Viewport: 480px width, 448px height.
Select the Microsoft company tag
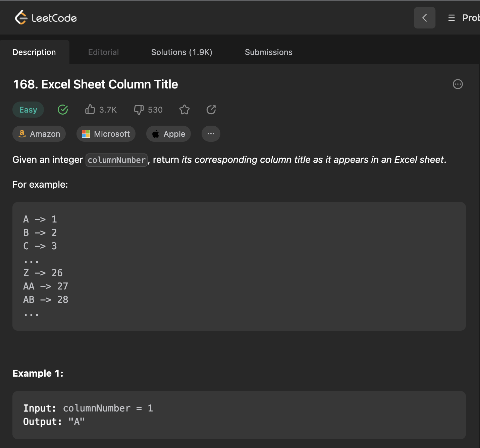pyautogui.click(x=106, y=134)
